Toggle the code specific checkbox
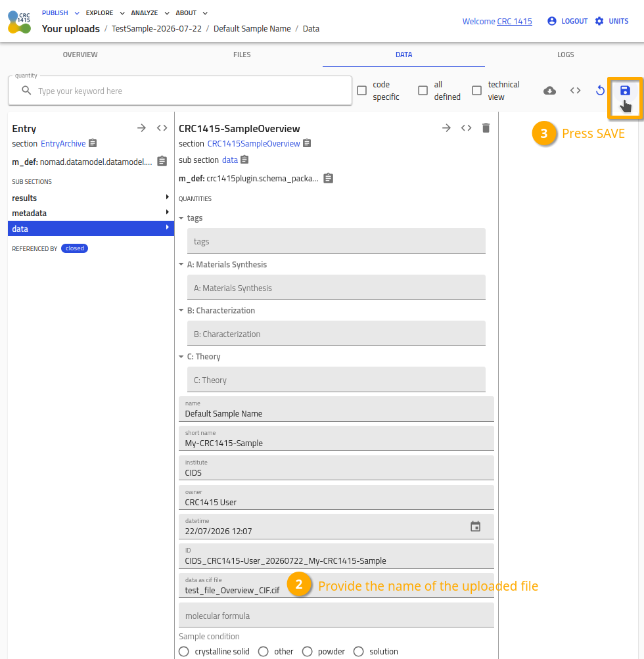Image resolution: width=644 pixels, height=659 pixels. tap(362, 91)
